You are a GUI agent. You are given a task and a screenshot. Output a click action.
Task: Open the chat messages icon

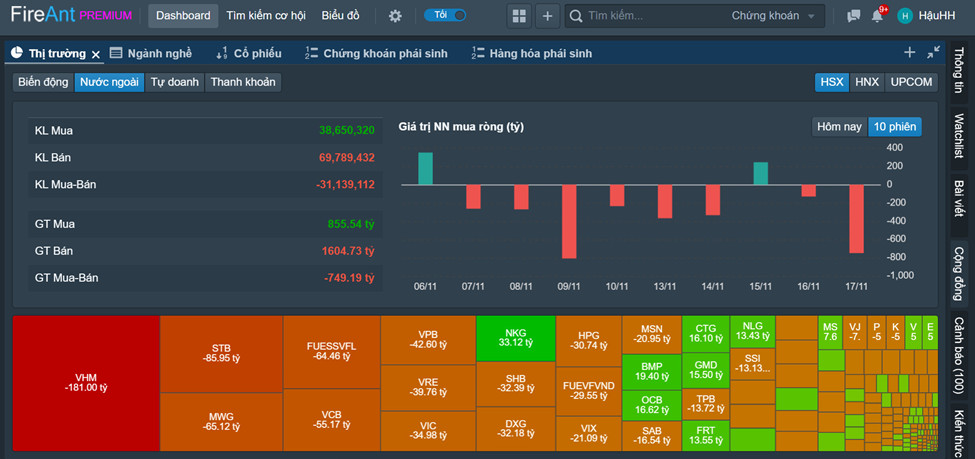853,16
